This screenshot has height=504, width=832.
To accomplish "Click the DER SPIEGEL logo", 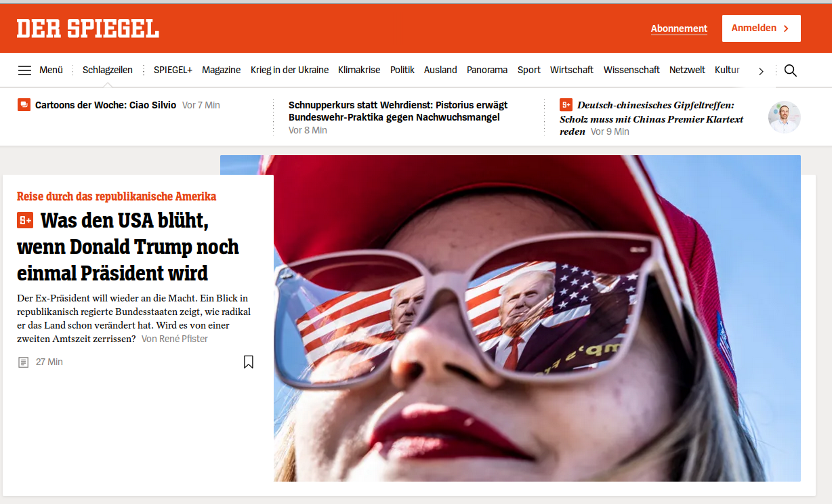I will 88,28.
